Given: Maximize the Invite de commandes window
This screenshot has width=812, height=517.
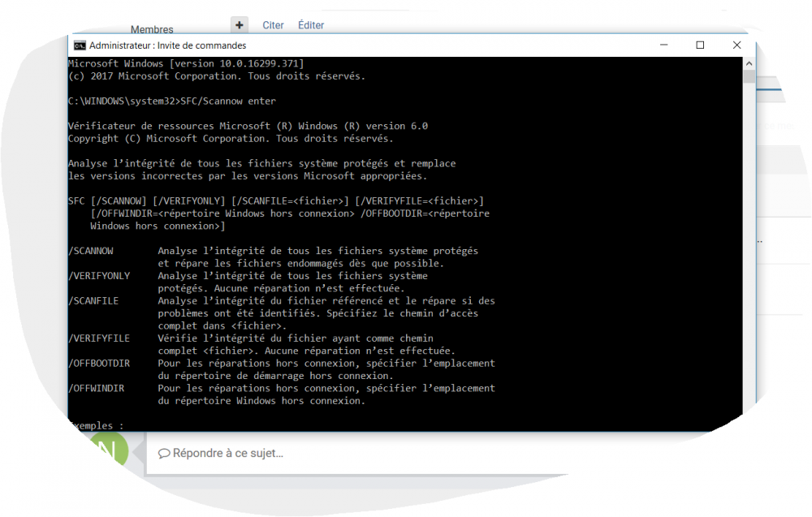Looking at the screenshot, I should pyautogui.click(x=700, y=45).
